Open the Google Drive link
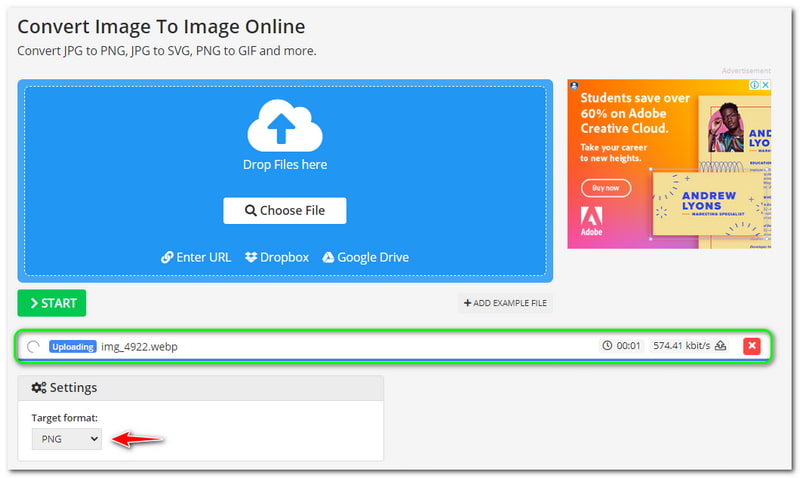Viewport: 800px width, 478px height. tap(372, 257)
